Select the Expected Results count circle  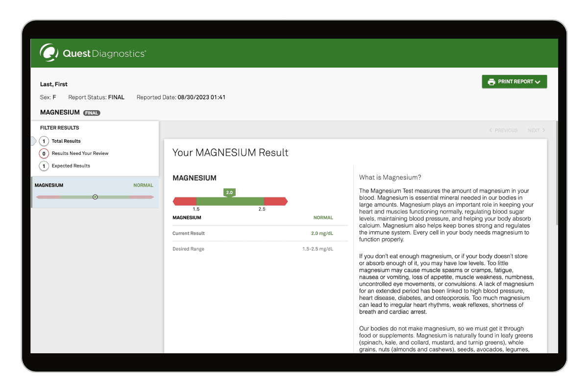(x=44, y=166)
